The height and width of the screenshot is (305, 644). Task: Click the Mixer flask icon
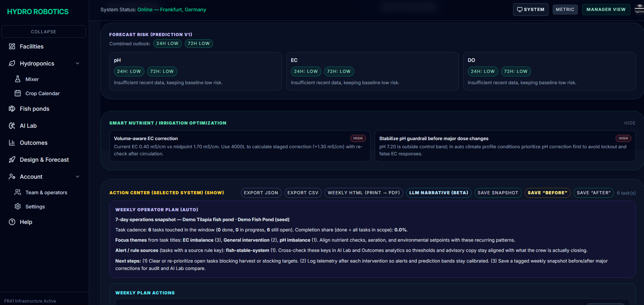coord(18,79)
